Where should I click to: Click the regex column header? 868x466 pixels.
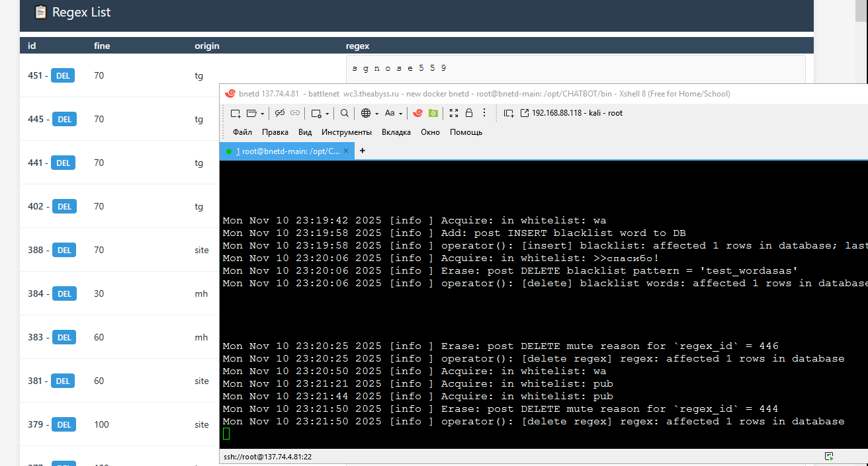(357, 46)
